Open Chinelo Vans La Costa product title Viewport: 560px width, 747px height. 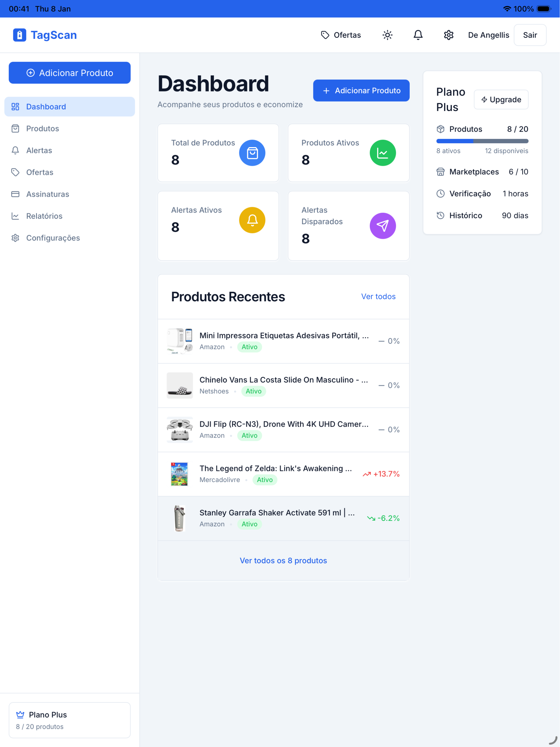point(284,380)
